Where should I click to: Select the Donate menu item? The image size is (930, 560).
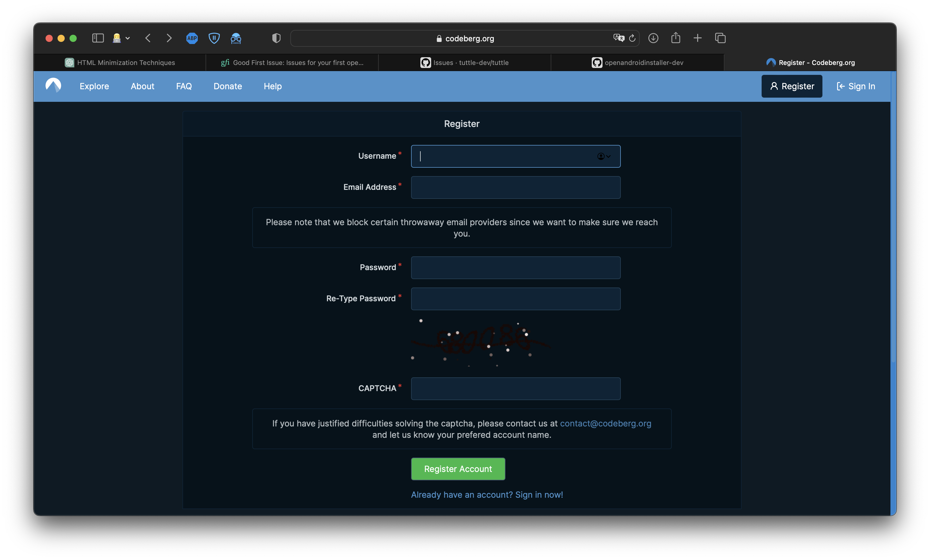coord(228,86)
